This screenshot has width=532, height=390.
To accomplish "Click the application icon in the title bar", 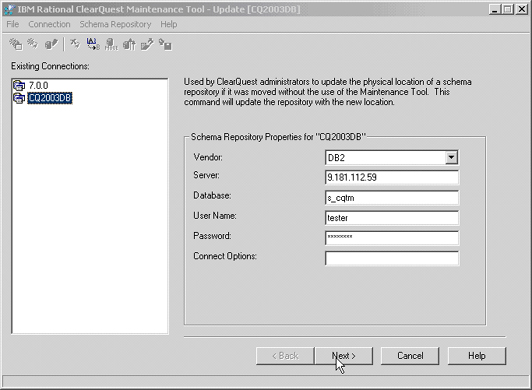I will pos(10,9).
